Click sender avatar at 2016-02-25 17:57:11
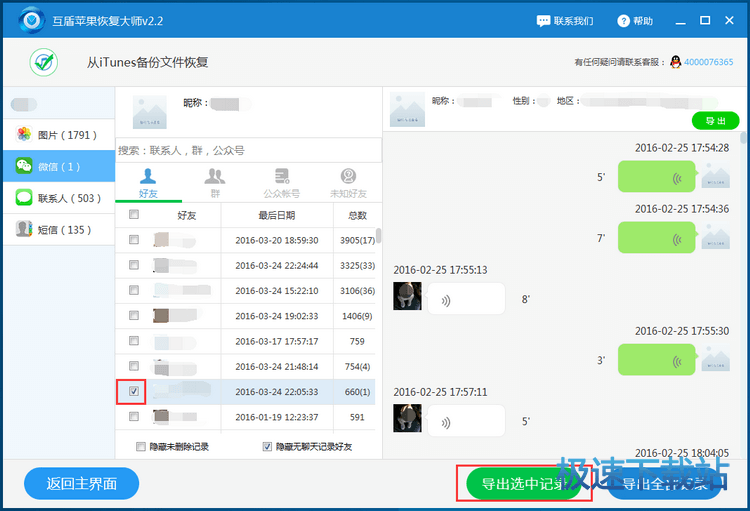The width and height of the screenshot is (750, 511). click(408, 418)
